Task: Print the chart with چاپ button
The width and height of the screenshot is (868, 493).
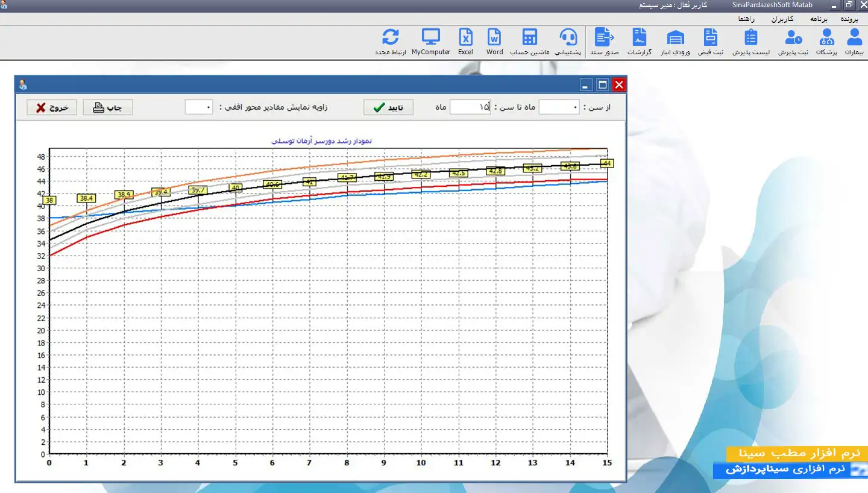Action: click(x=107, y=107)
